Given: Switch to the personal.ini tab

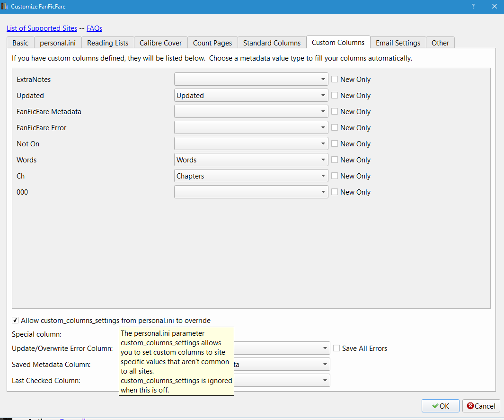Looking at the screenshot, I should 58,43.
